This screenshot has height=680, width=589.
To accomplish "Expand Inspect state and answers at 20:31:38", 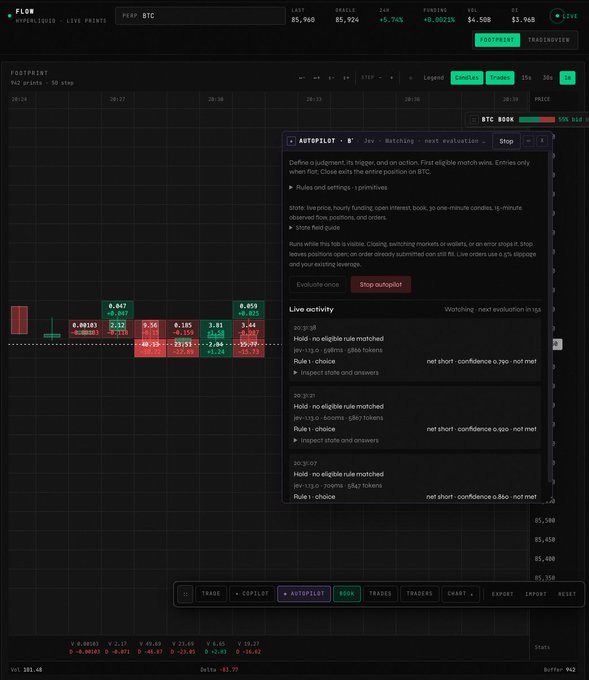I will coord(336,373).
